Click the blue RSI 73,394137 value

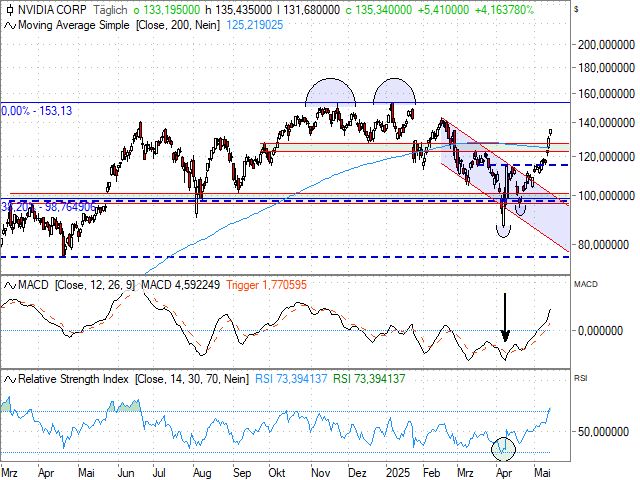[x=291, y=379]
